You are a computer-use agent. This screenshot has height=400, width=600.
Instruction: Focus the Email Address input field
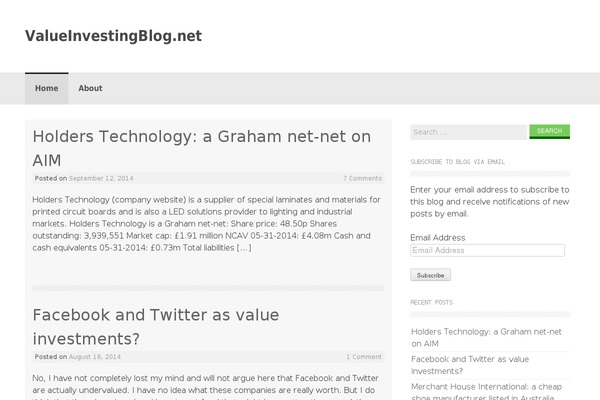point(488,250)
